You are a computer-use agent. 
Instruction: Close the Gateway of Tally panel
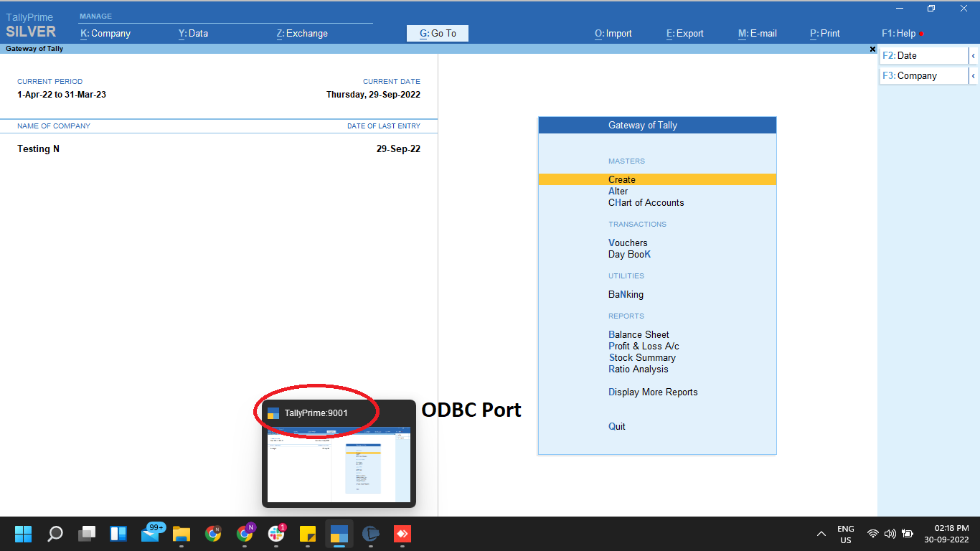click(872, 50)
